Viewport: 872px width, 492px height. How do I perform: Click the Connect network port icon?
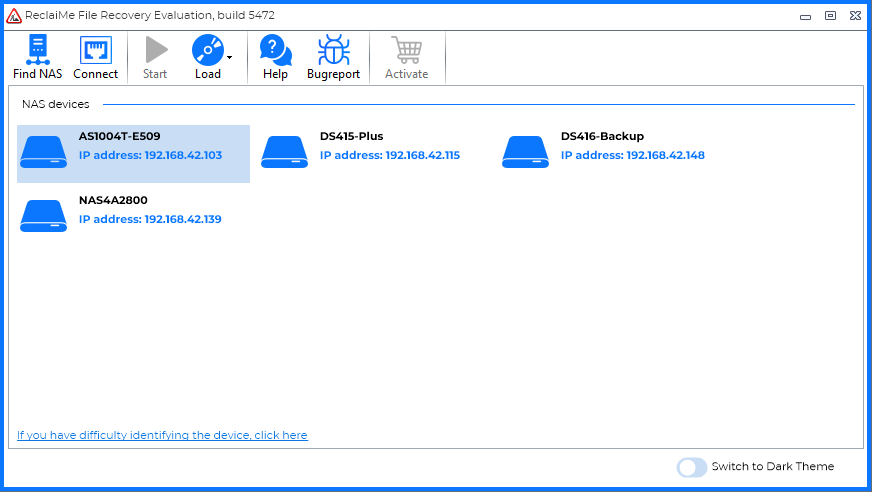pyautogui.click(x=95, y=50)
